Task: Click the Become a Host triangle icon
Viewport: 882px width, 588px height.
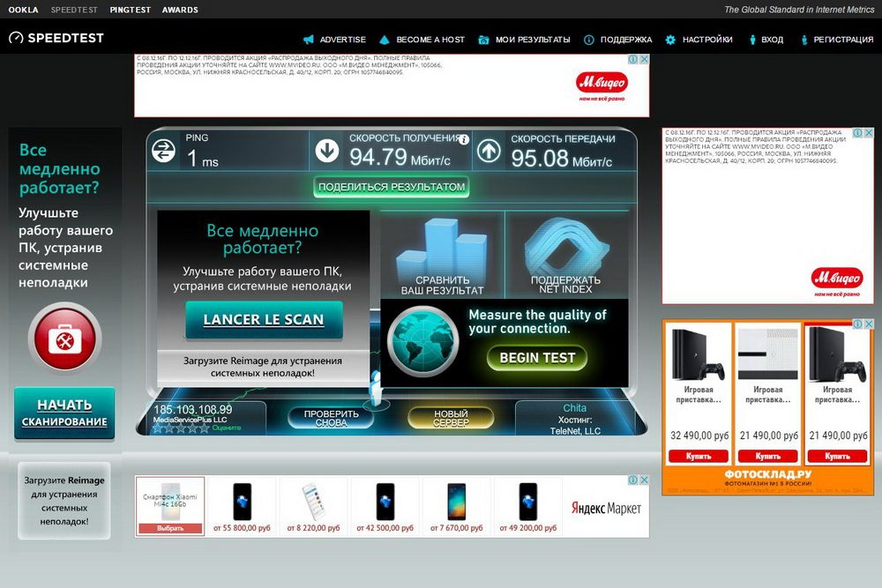Action: coord(385,40)
